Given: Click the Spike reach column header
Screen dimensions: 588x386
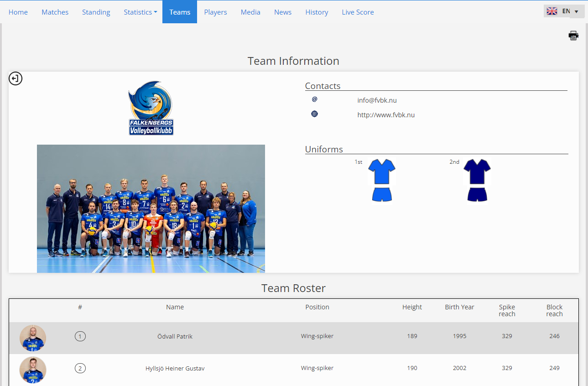Looking at the screenshot, I should [507, 310].
